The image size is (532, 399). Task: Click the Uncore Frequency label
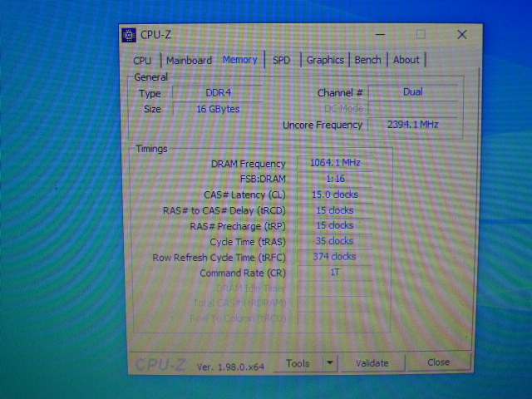[x=323, y=126]
